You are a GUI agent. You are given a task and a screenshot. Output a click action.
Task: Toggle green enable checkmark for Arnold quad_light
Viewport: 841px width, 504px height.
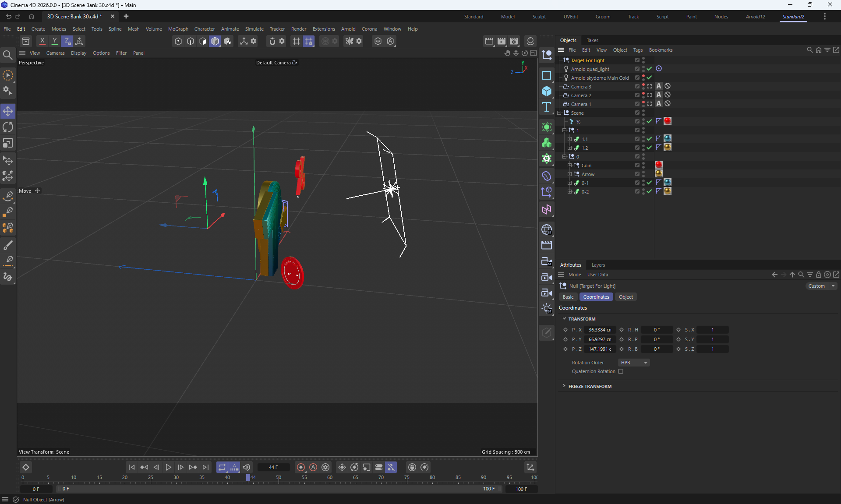(x=650, y=69)
